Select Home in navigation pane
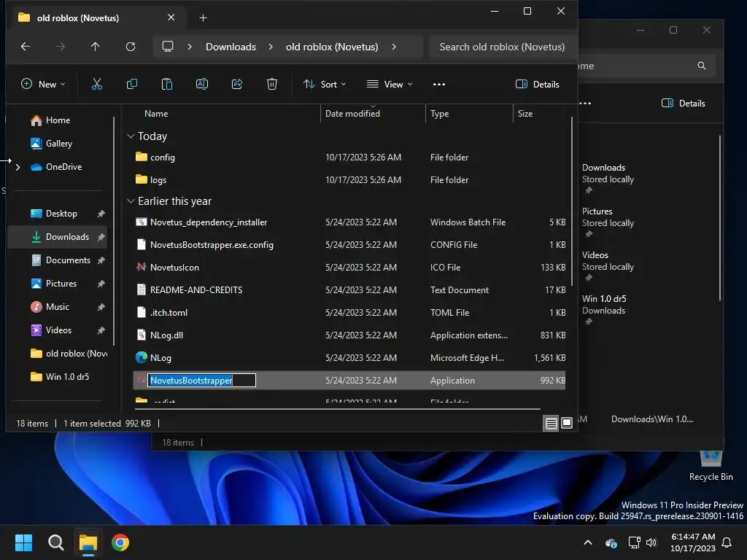The height and width of the screenshot is (560, 747). (x=57, y=120)
